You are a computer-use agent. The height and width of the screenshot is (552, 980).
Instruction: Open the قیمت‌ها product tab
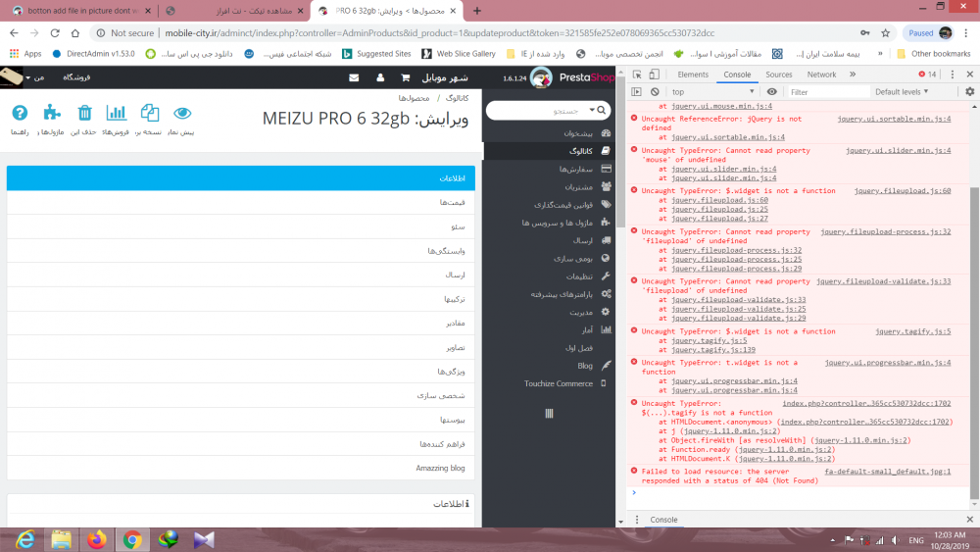[241, 202]
